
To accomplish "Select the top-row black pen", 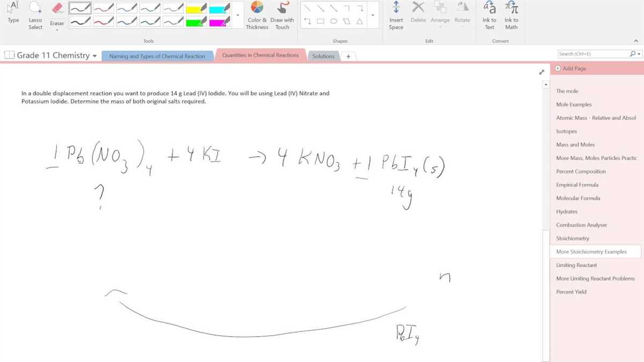I will pos(80,8).
